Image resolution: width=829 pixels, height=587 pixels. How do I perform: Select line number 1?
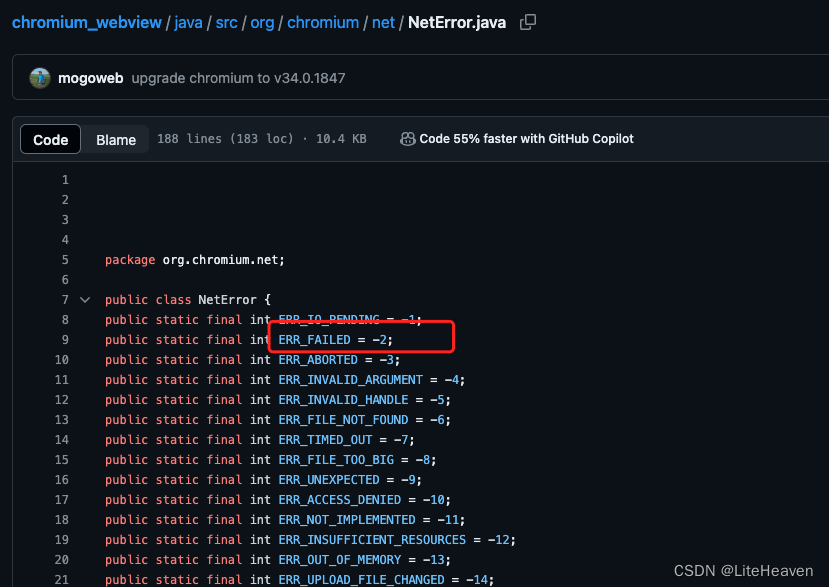(x=64, y=179)
